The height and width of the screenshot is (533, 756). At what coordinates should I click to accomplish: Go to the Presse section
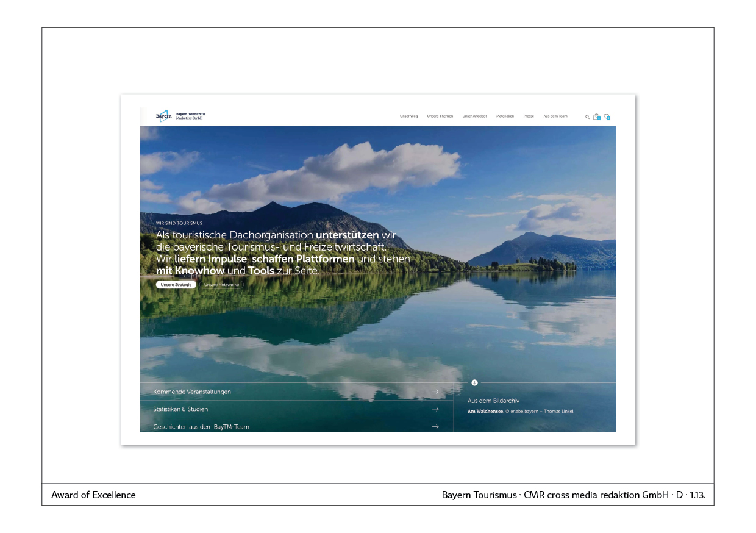click(529, 116)
